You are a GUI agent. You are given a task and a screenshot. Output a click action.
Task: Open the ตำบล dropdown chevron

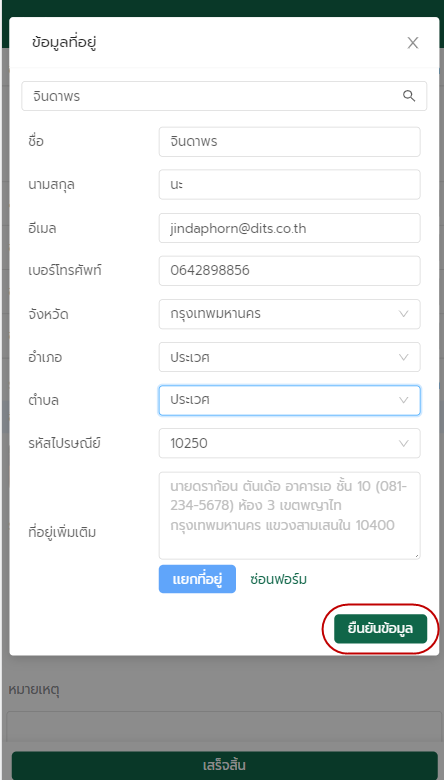(x=404, y=400)
